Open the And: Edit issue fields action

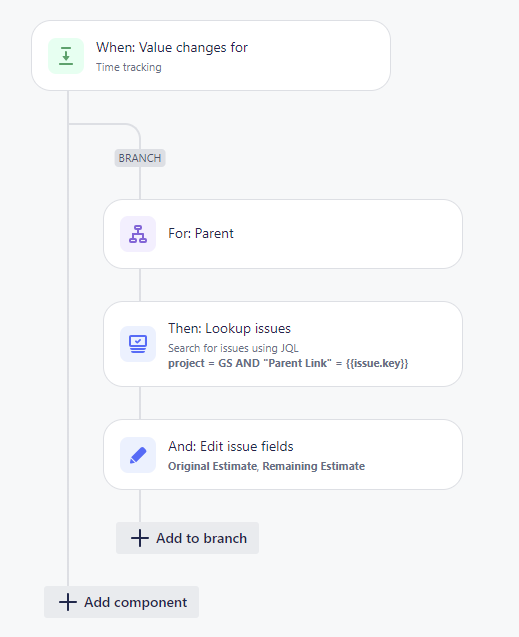[283, 455]
